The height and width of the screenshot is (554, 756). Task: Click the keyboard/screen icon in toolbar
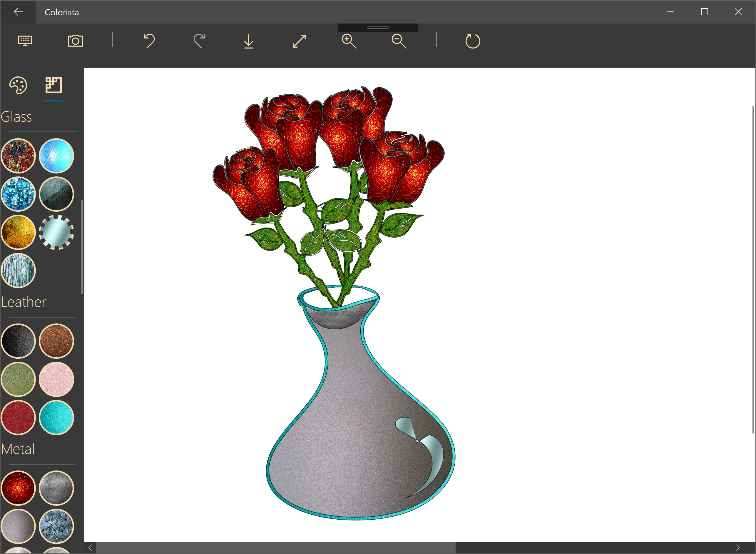pyautogui.click(x=25, y=41)
